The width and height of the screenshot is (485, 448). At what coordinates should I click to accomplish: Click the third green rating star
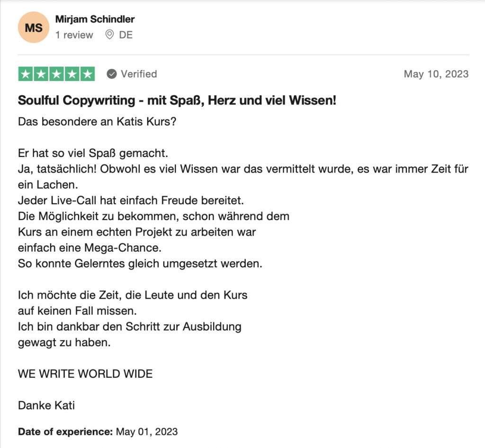click(57, 74)
